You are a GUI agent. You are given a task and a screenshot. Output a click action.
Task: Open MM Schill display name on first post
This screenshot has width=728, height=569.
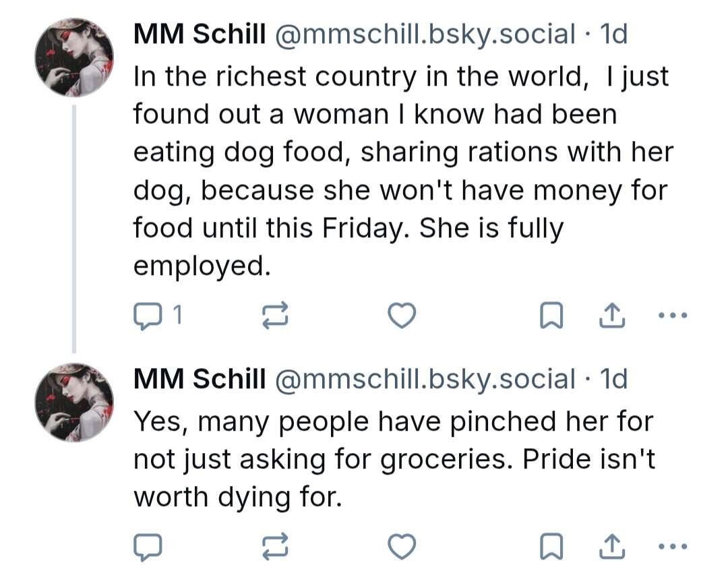200,35
